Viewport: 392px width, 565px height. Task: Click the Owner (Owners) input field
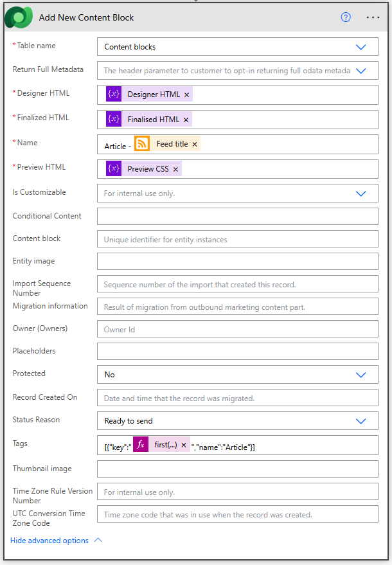[x=237, y=330]
